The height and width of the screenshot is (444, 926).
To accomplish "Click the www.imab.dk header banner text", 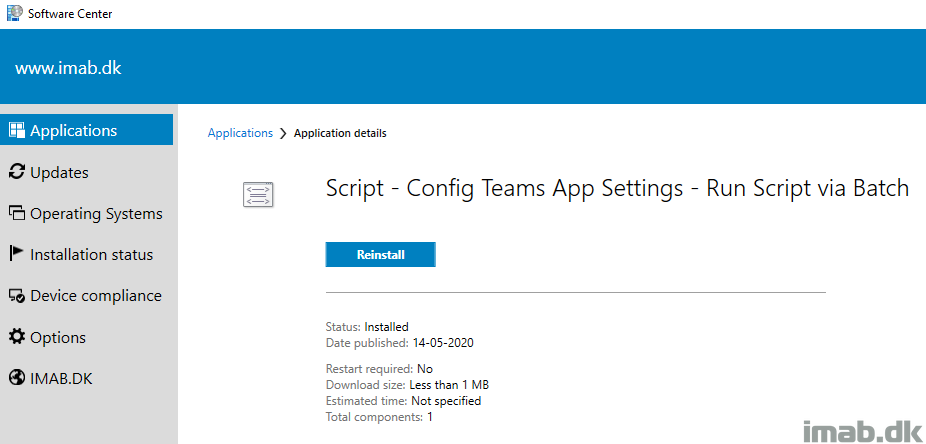I will pyautogui.click(x=68, y=69).
